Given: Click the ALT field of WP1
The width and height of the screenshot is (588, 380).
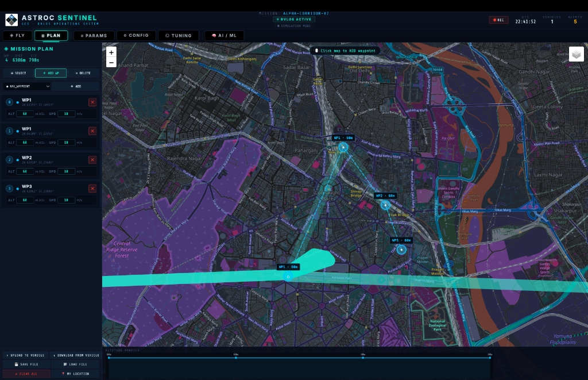Looking at the screenshot, I should pyautogui.click(x=24, y=114).
